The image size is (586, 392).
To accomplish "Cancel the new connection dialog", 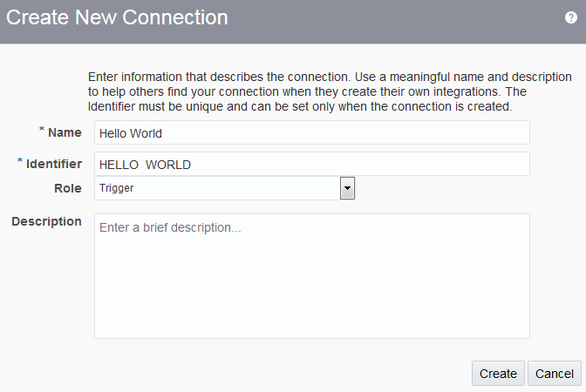I will click(554, 374).
